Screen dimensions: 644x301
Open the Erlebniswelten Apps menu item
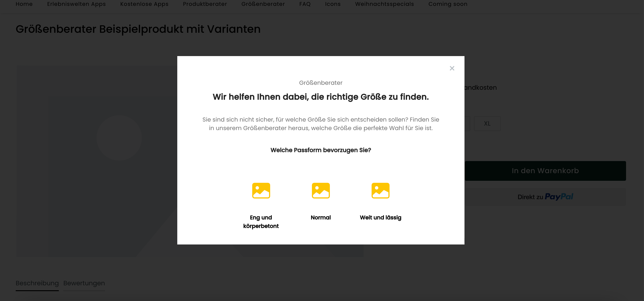pyautogui.click(x=77, y=4)
